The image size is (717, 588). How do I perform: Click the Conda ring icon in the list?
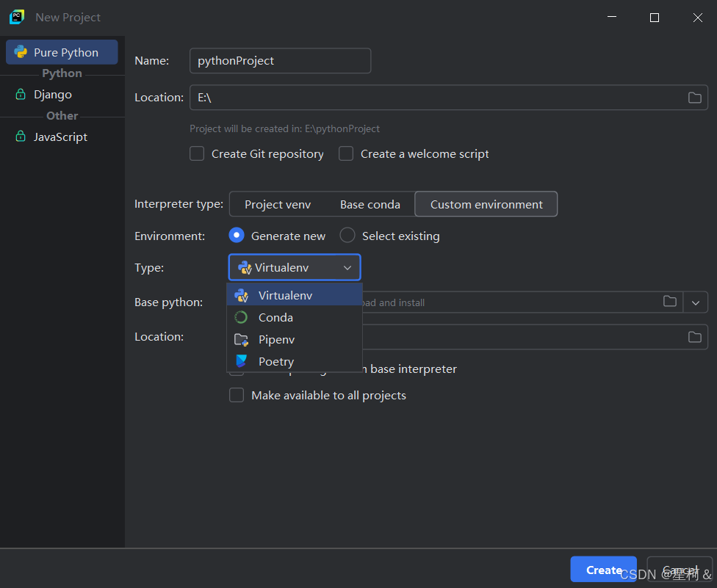pyautogui.click(x=241, y=317)
